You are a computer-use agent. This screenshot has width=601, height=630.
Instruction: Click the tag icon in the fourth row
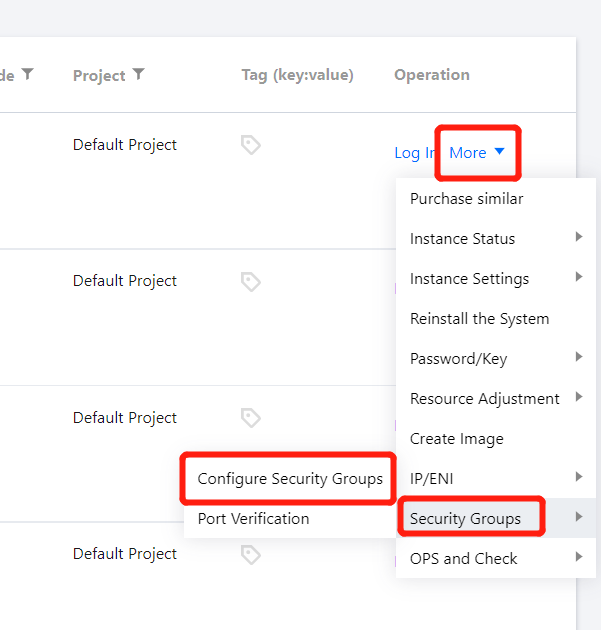(x=251, y=554)
